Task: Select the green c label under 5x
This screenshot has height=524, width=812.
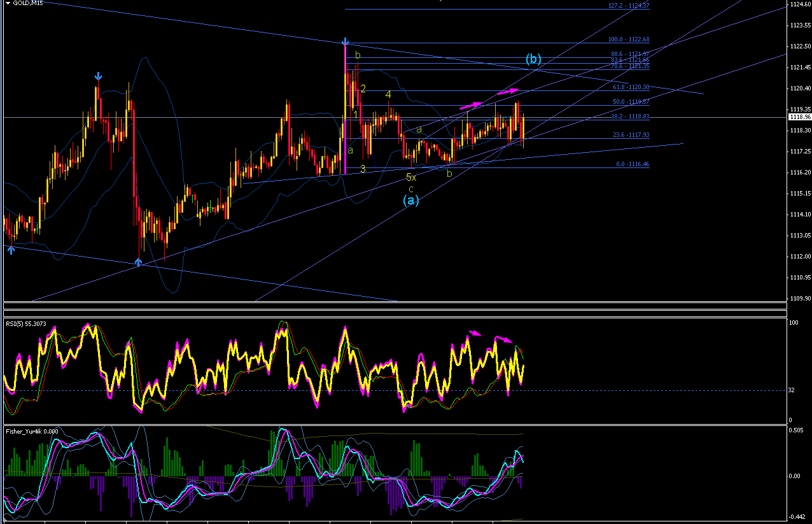Action: coord(411,189)
